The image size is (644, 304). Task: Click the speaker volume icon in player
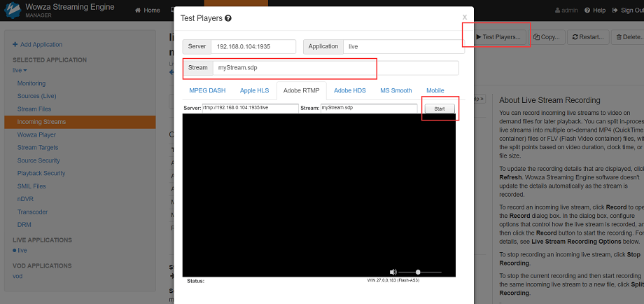[393, 272]
